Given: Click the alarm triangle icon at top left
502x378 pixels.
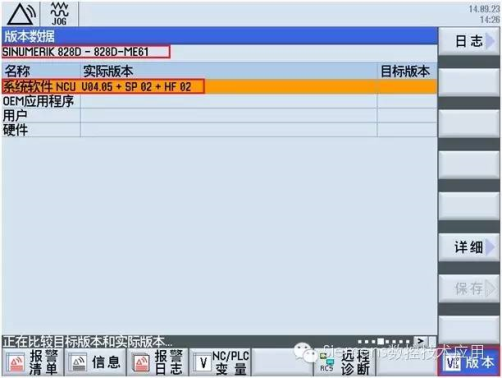Looking at the screenshot, I should coord(21,14).
